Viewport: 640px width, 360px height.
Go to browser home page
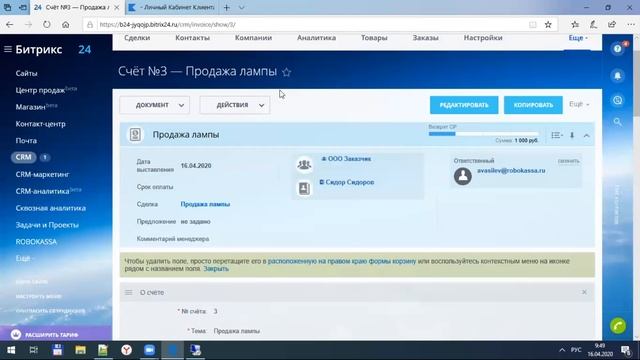[x=66, y=24]
